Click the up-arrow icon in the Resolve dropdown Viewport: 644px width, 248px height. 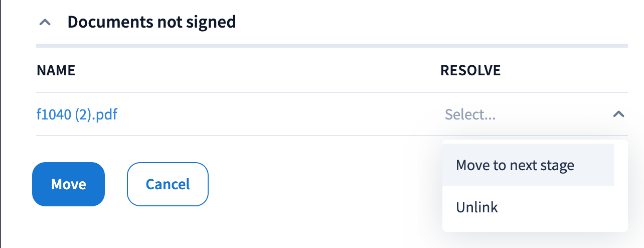tap(618, 114)
